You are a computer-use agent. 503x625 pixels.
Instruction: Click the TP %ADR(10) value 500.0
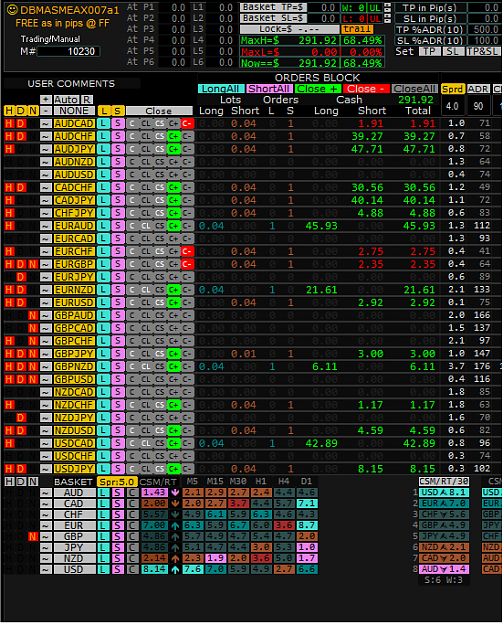click(x=483, y=29)
